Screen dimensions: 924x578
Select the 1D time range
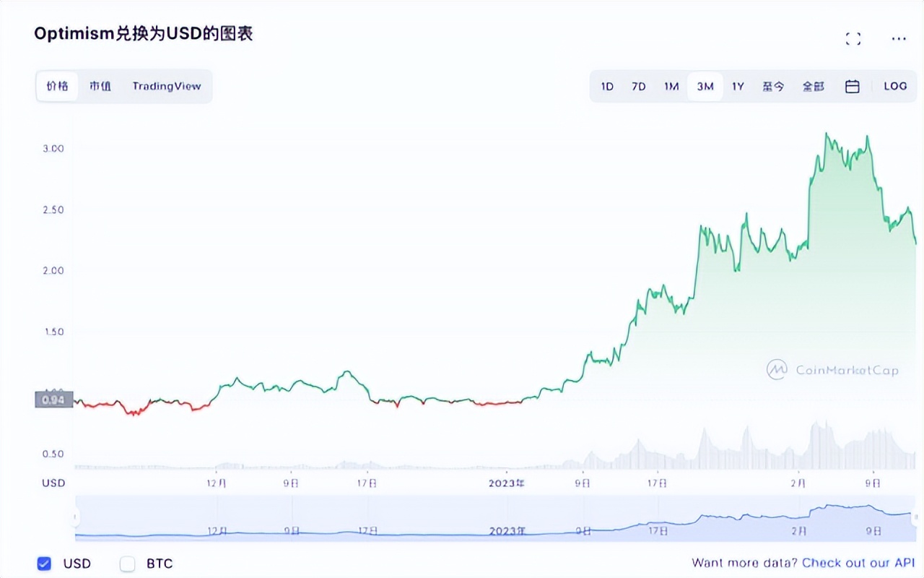(x=607, y=87)
